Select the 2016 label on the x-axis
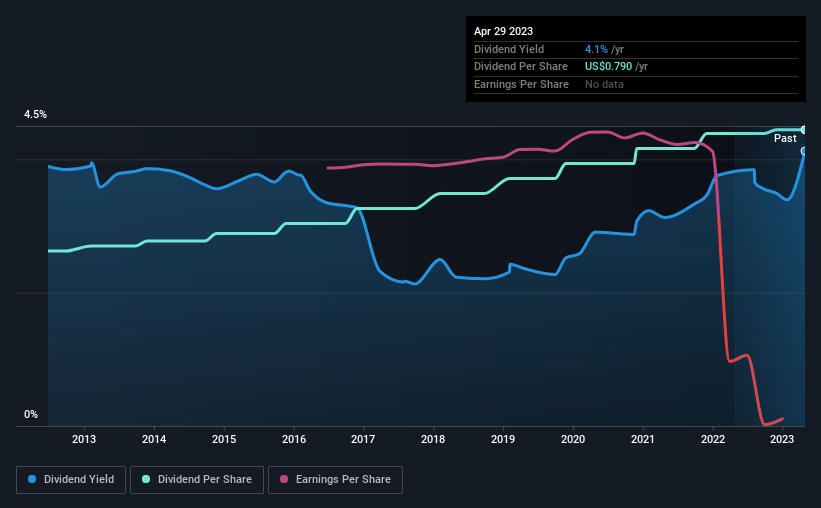Screen dimensions: 821x508 (x=294, y=439)
